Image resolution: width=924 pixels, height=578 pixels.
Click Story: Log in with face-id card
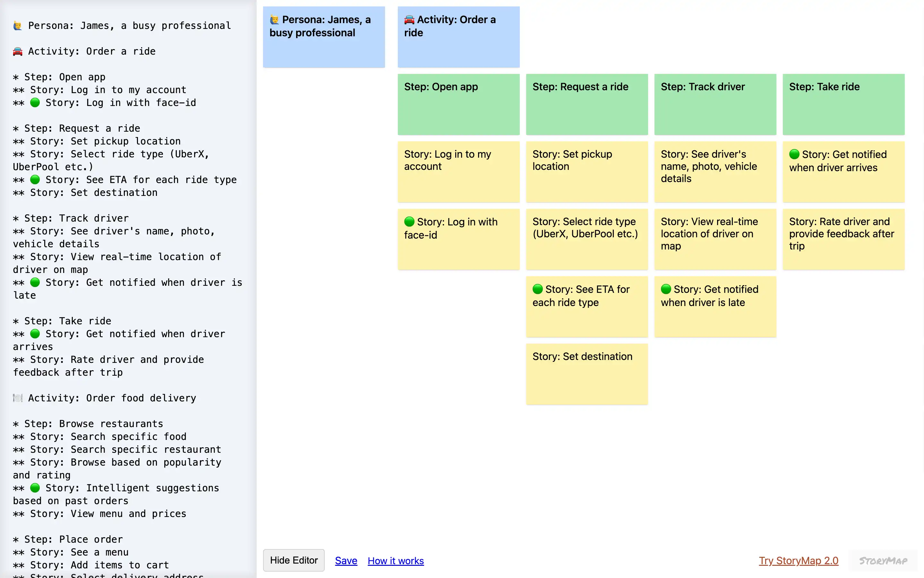tap(458, 239)
